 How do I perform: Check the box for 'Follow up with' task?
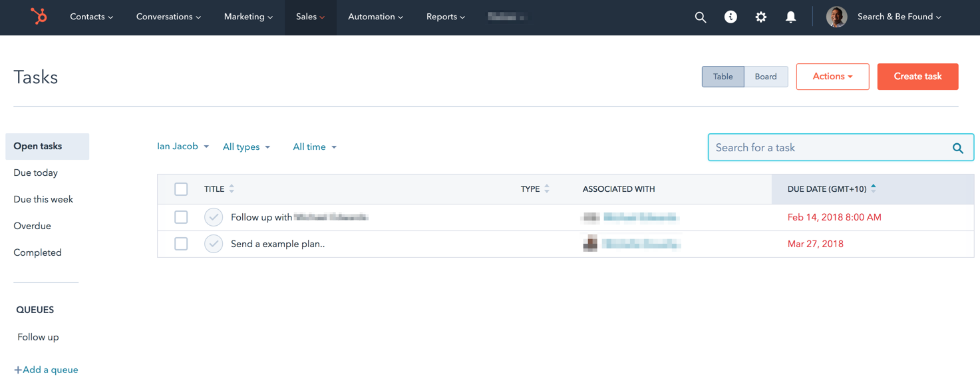[x=181, y=217]
